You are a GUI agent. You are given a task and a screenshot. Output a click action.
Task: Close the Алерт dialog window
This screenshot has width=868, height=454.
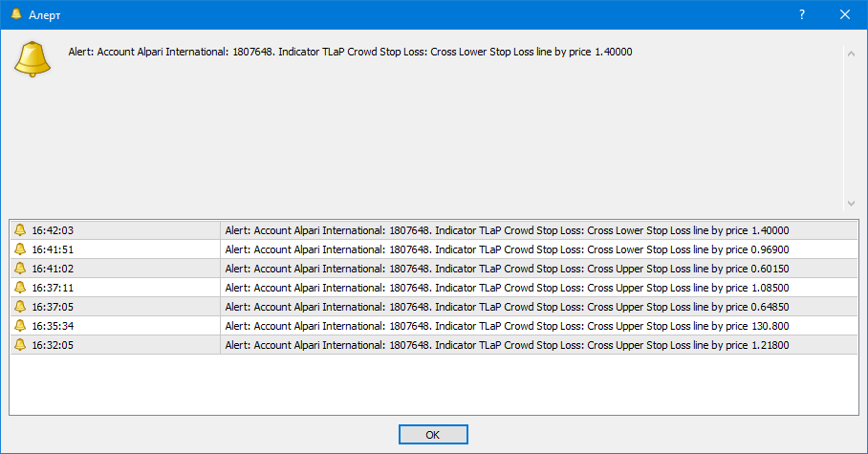tap(845, 15)
